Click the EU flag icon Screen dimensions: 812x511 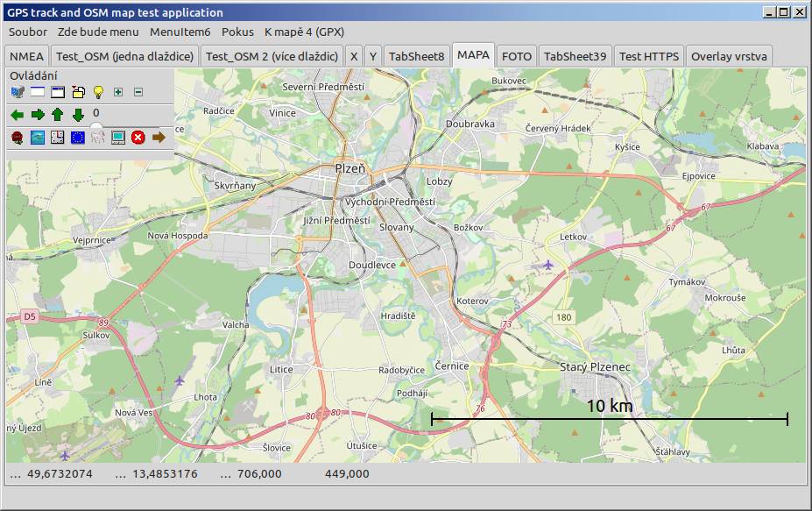pos(78,138)
